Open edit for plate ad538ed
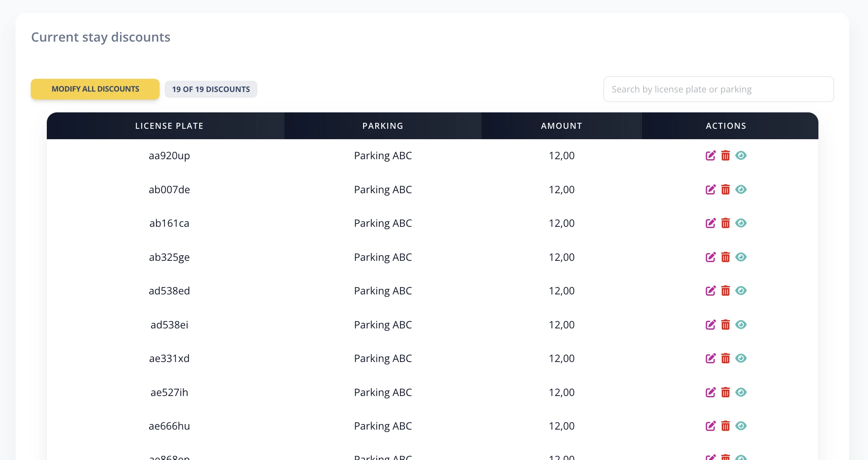 click(710, 291)
